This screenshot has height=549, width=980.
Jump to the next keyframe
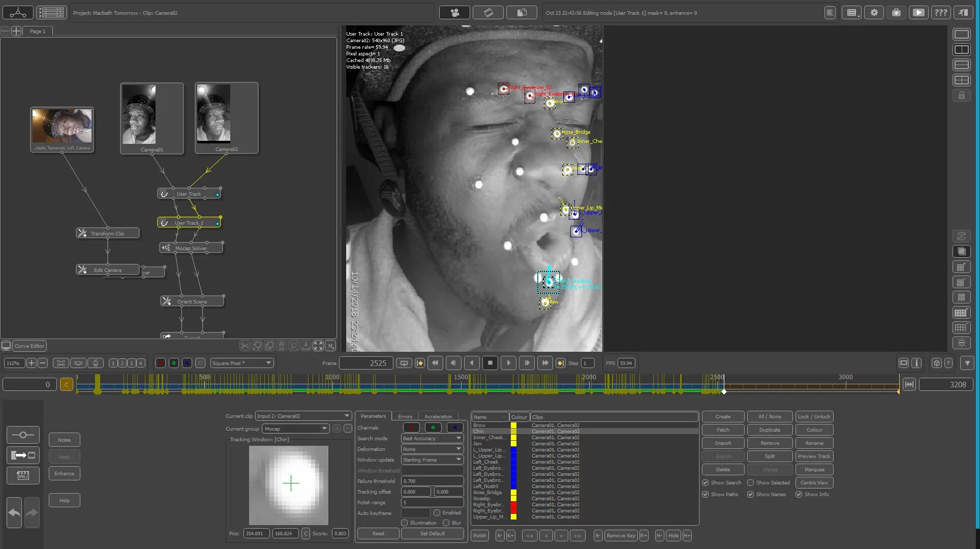point(560,363)
